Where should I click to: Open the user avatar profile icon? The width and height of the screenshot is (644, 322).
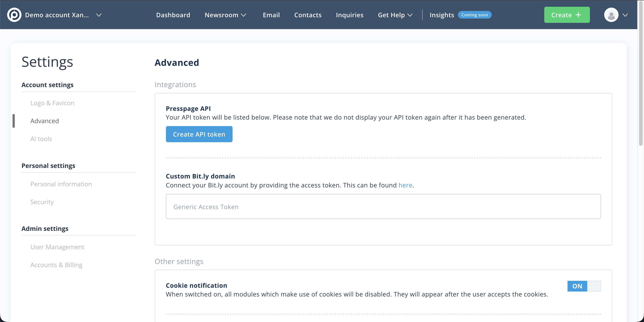tap(611, 15)
